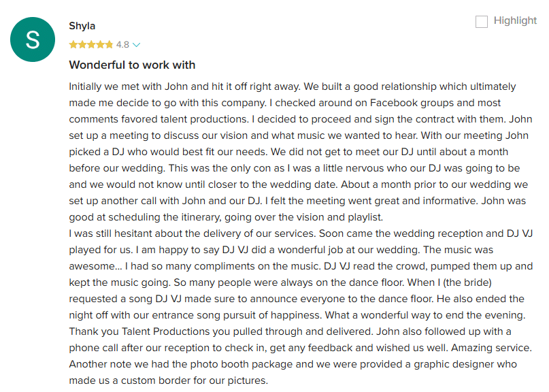This screenshot has width=549, height=392.
Task: Click the green S avatar icon
Action: (33, 39)
